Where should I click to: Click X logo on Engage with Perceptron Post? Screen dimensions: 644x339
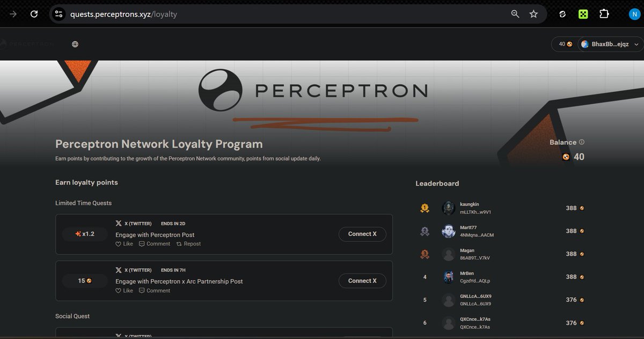click(119, 223)
